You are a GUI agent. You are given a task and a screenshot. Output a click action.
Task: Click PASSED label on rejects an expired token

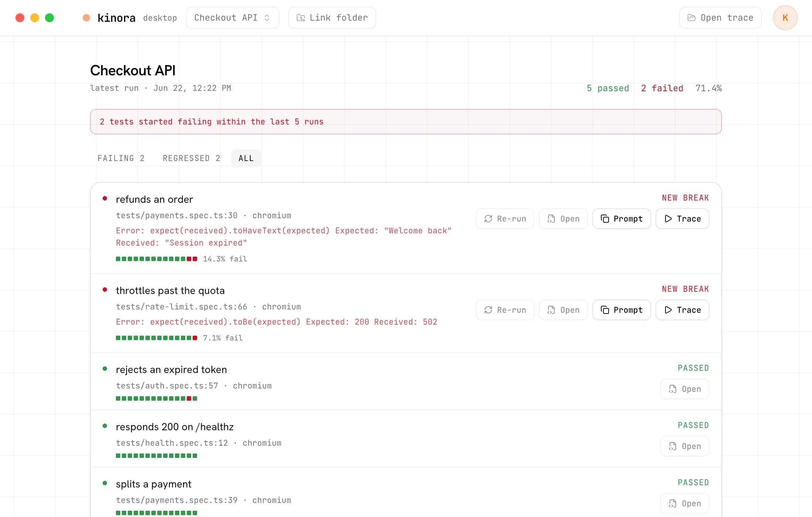[x=694, y=368]
